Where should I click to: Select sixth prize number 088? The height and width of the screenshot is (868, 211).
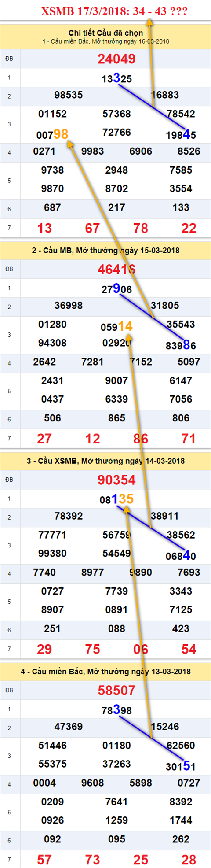(116, 628)
